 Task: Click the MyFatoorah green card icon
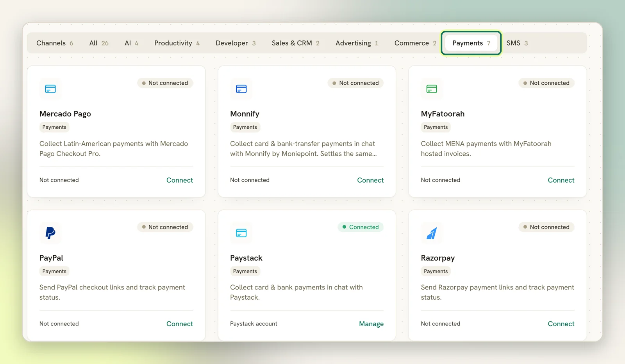click(432, 89)
